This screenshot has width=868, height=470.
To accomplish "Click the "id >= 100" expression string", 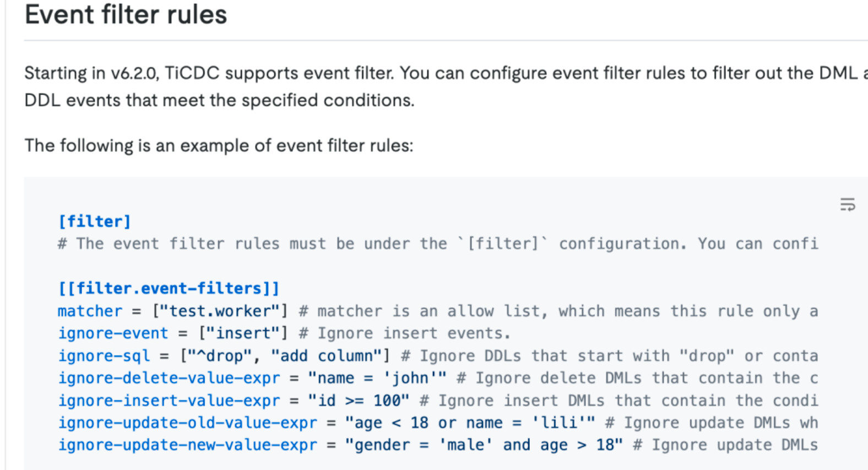I will click(x=359, y=401).
